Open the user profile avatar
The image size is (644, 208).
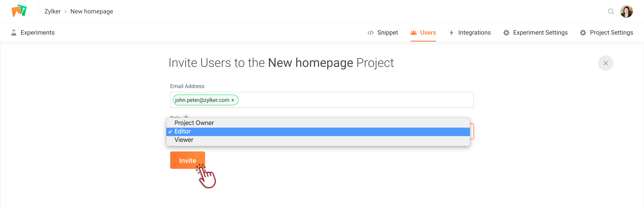pyautogui.click(x=626, y=11)
